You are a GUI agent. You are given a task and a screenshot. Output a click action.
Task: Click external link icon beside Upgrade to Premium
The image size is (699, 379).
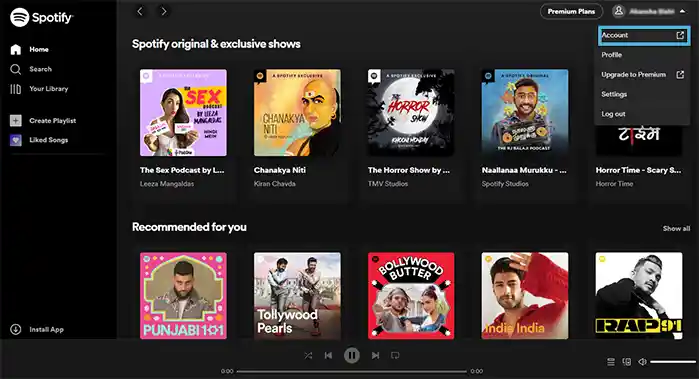click(x=680, y=74)
